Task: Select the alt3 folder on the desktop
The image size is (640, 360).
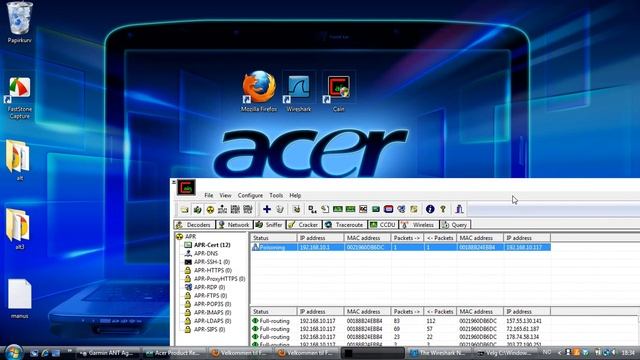Action: [19, 229]
